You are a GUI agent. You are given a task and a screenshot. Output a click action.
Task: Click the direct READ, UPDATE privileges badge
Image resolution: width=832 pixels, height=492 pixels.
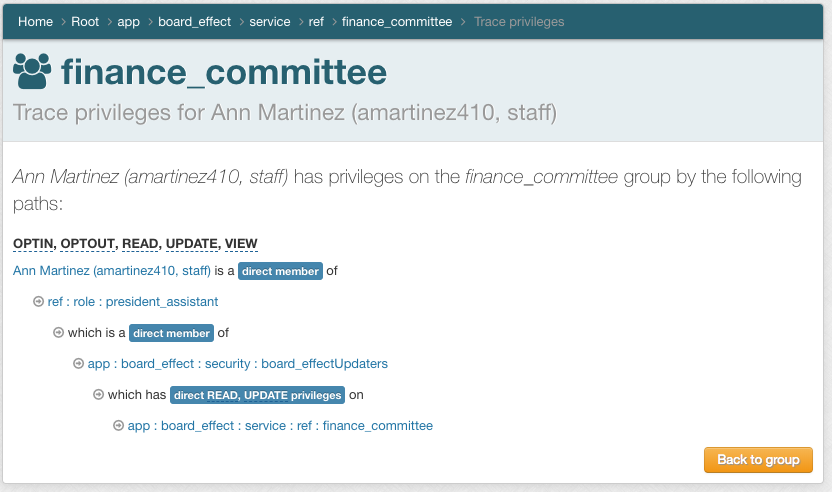[x=258, y=395]
